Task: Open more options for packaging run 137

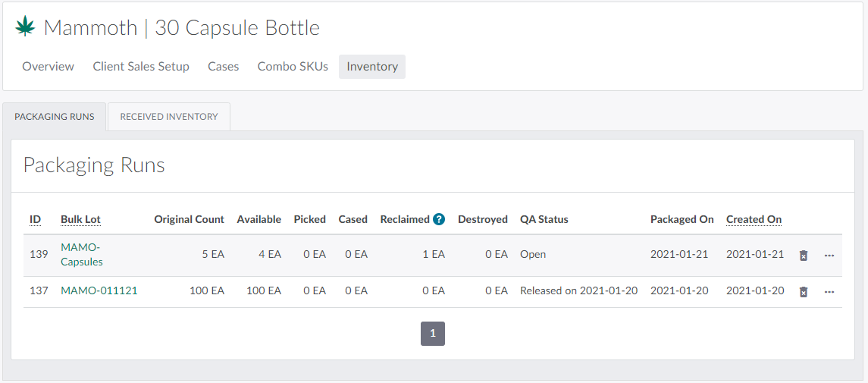Action: click(829, 292)
